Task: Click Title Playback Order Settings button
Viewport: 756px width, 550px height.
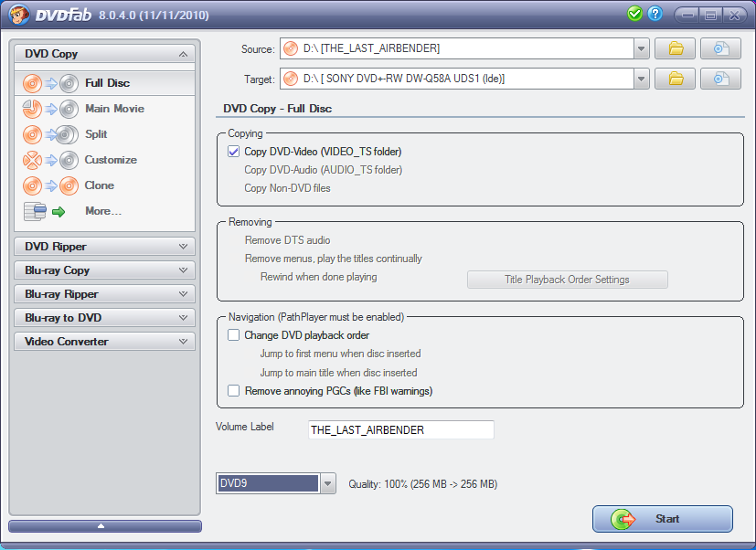Action: pyautogui.click(x=567, y=280)
